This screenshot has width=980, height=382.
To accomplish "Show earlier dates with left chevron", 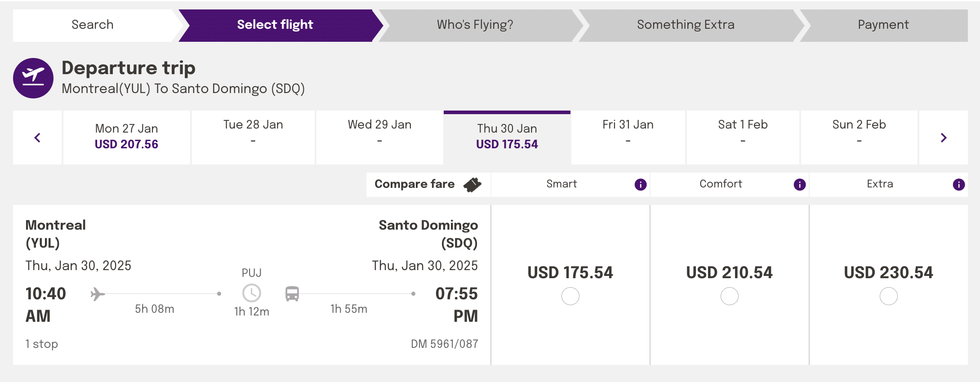I will coord(37,138).
